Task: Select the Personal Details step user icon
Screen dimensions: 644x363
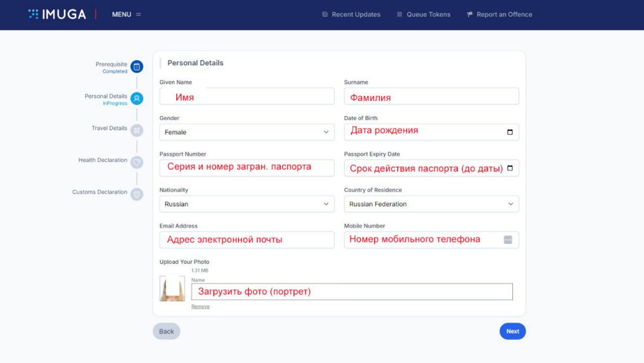Action: (137, 98)
